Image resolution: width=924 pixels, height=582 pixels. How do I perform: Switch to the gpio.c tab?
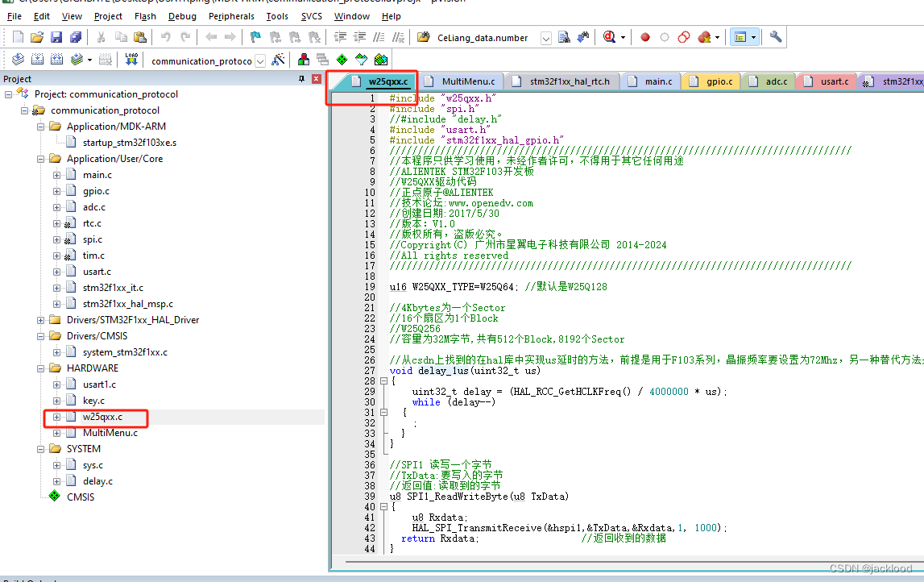(x=712, y=81)
